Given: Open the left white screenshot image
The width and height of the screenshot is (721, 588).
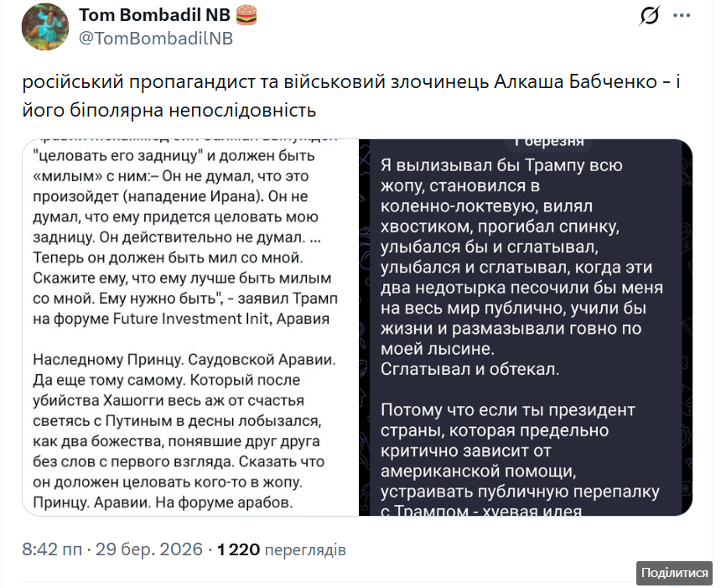Looking at the screenshot, I should coord(190,327).
